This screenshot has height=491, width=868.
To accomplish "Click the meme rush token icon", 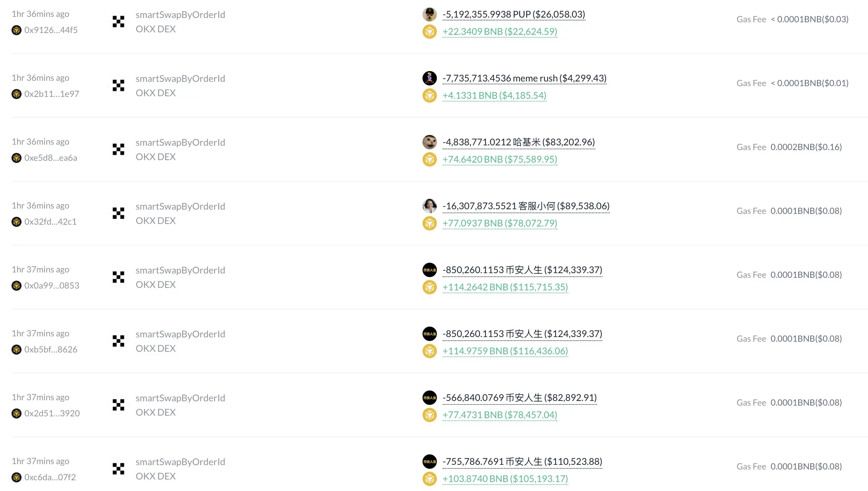I will pyautogui.click(x=429, y=78).
